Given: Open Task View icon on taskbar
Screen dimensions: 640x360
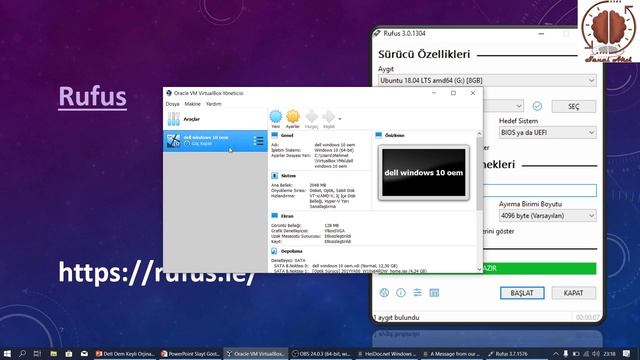Looking at the screenshot, I should (x=37, y=353).
